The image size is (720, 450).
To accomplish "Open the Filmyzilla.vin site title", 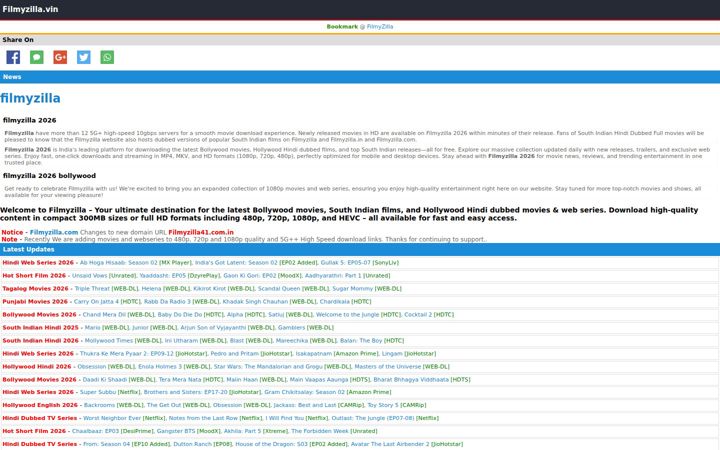I will [30, 9].
